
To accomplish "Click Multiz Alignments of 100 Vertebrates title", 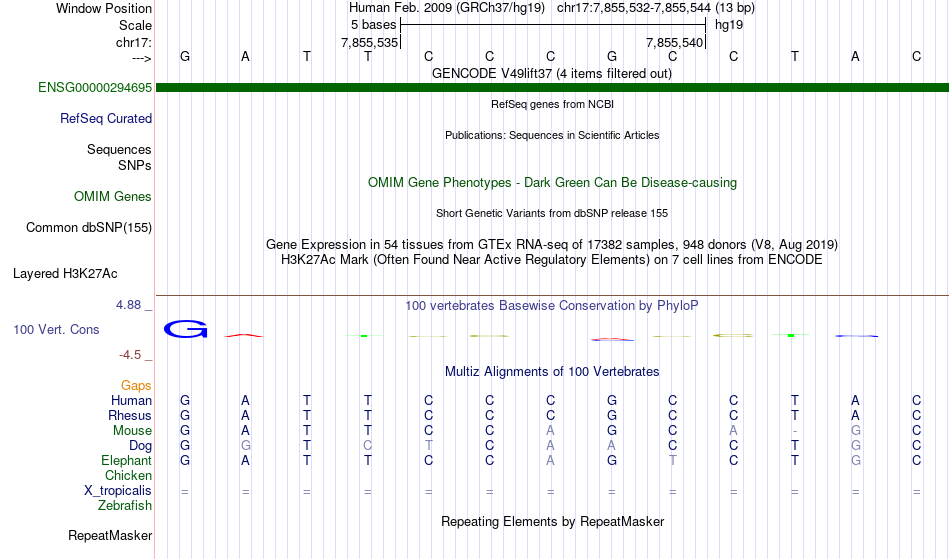I will click(x=552, y=372).
